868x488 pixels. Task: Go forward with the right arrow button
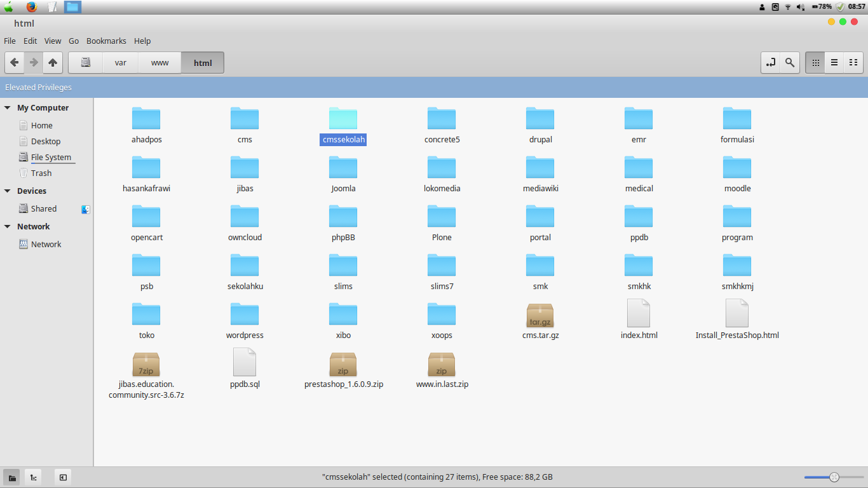click(34, 63)
